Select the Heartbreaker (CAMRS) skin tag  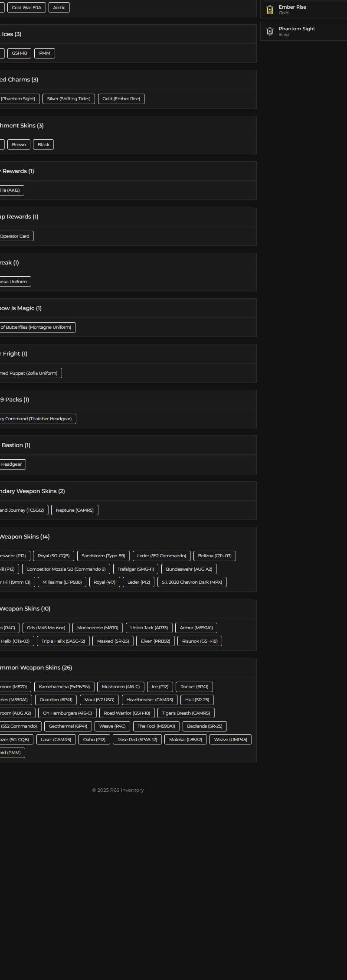coord(150,699)
